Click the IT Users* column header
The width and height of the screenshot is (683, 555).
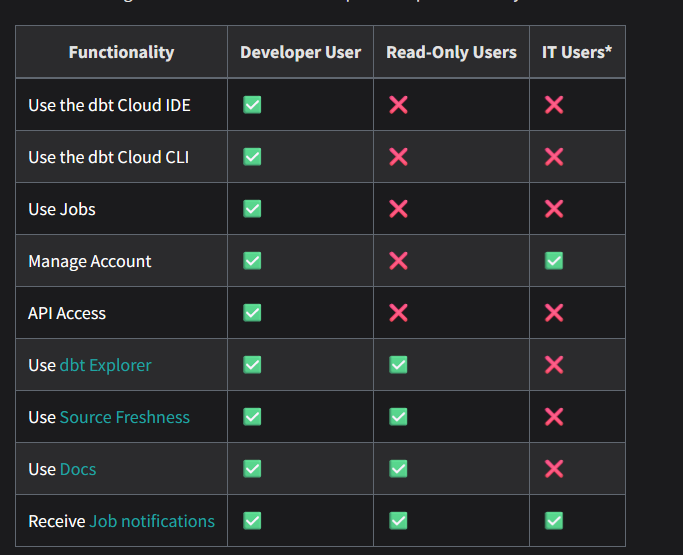(577, 52)
